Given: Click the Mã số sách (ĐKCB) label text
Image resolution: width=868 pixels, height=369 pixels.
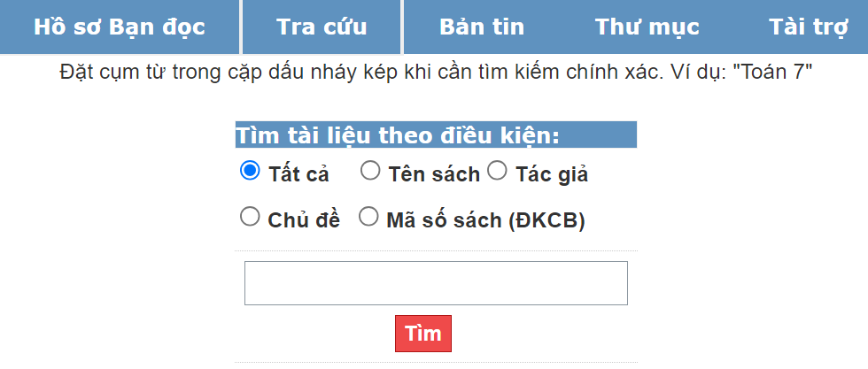Looking at the screenshot, I should (x=485, y=220).
